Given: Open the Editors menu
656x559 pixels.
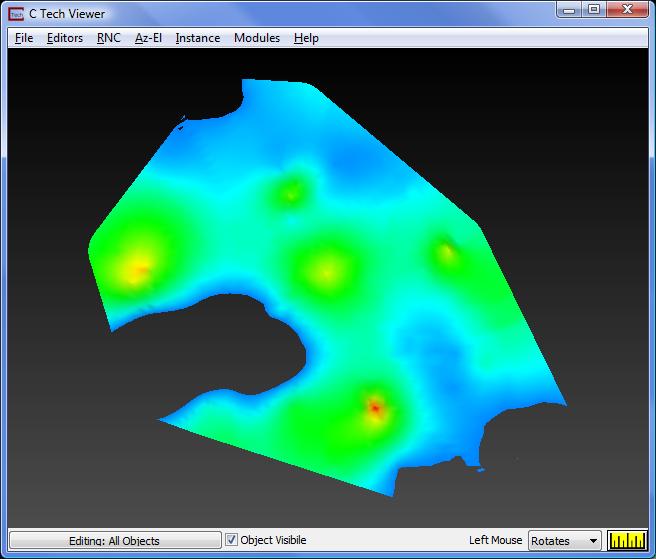Looking at the screenshot, I should [x=65, y=38].
